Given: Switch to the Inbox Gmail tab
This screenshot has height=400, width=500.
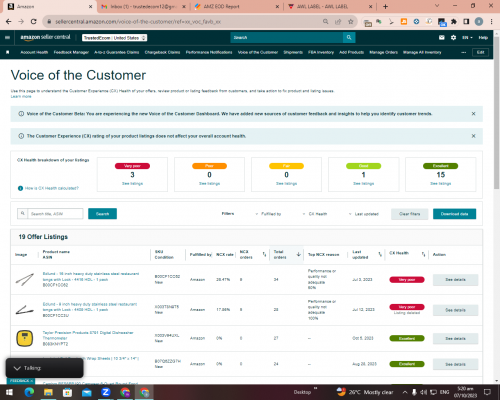Looking at the screenshot, I should coord(143,7).
